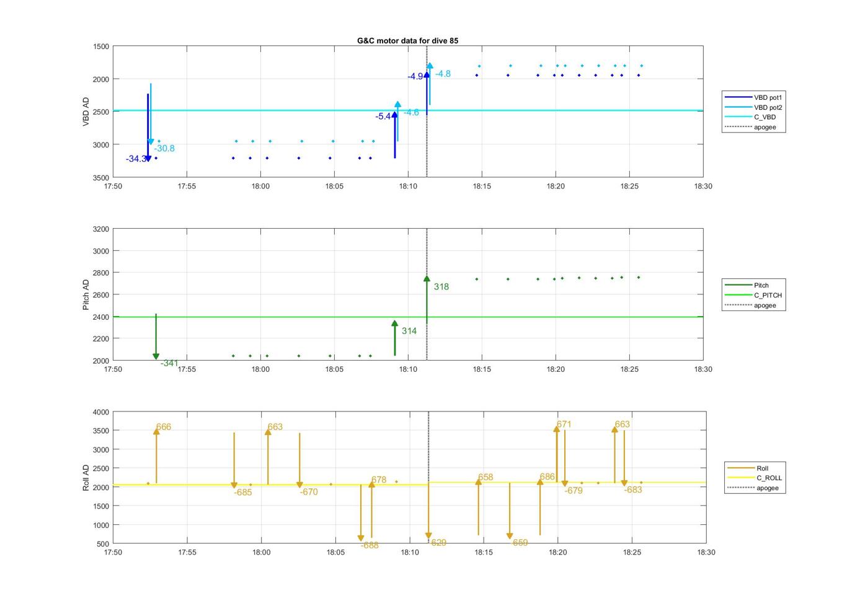Click the '671' roll annotation
Viewport: 868px width, 611px height.
pyautogui.click(x=564, y=424)
